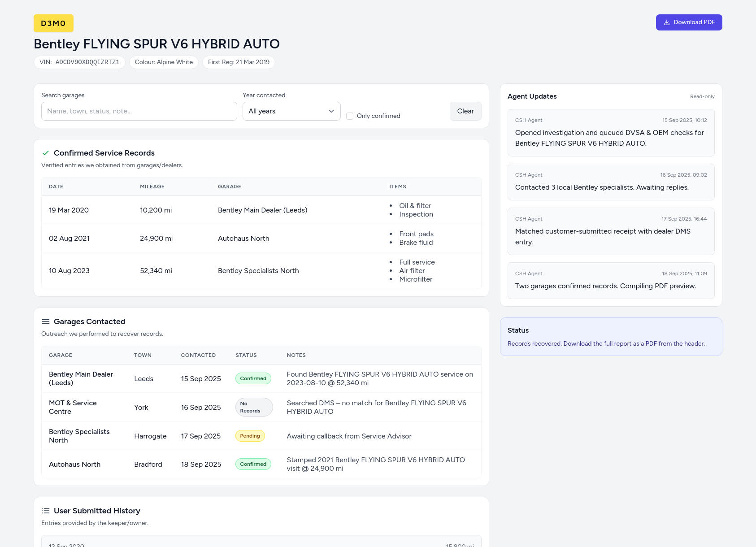This screenshot has width=756, height=547.
Task: Select All years from the year filter
Action: pyautogui.click(x=291, y=111)
